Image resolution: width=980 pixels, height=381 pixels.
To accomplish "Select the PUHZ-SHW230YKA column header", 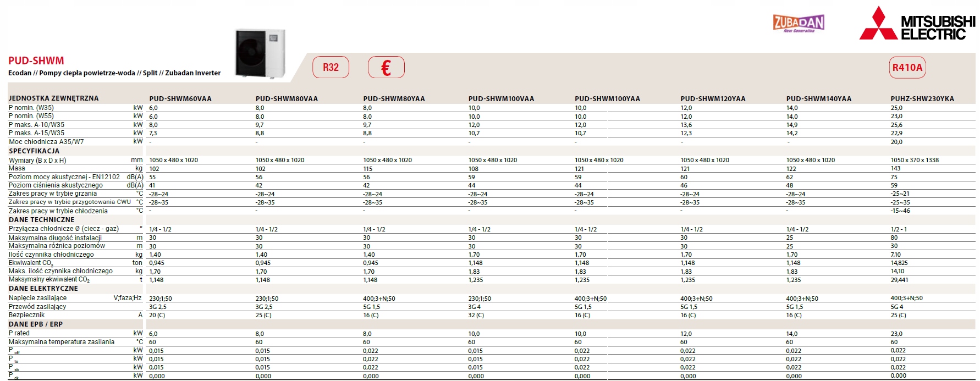I will tap(922, 99).
